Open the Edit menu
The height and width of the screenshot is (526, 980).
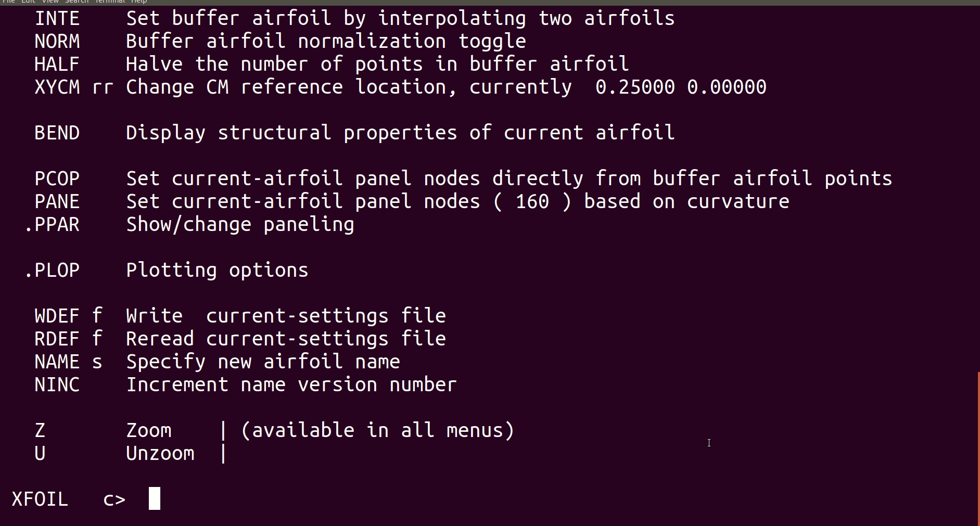(28, 2)
